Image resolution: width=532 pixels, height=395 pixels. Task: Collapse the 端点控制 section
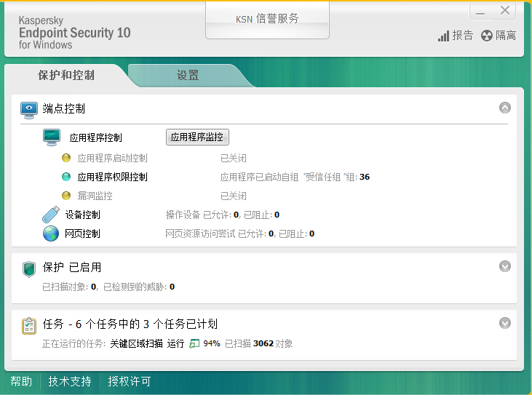[505, 108]
